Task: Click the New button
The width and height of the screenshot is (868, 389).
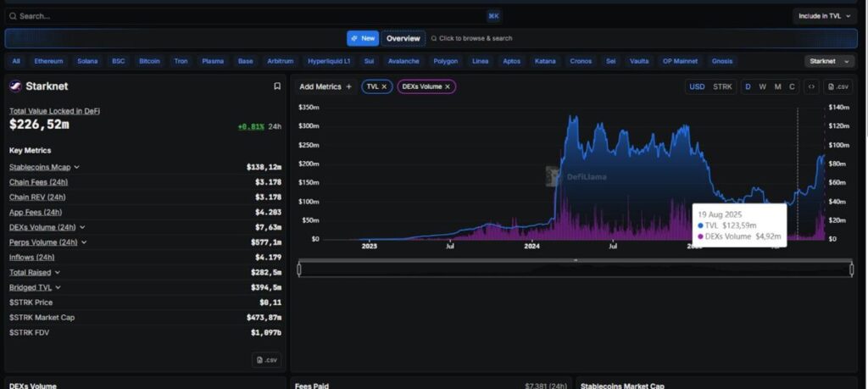Action: click(363, 38)
